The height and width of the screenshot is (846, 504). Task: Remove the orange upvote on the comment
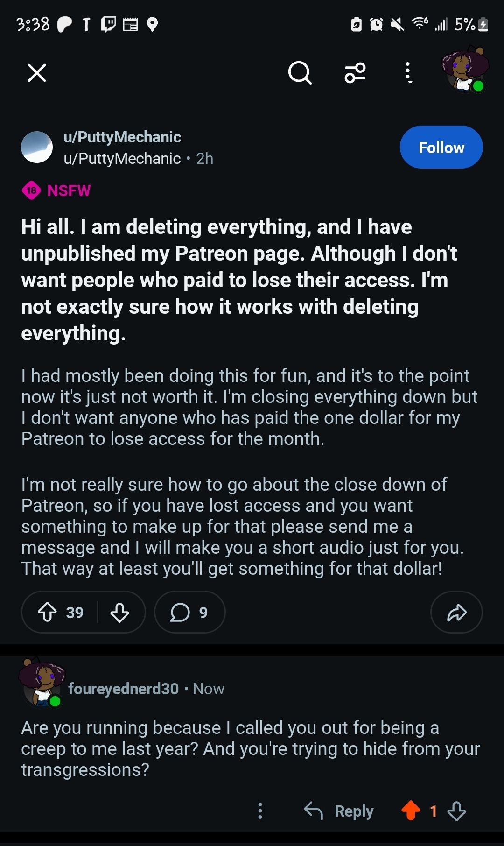coord(411,811)
